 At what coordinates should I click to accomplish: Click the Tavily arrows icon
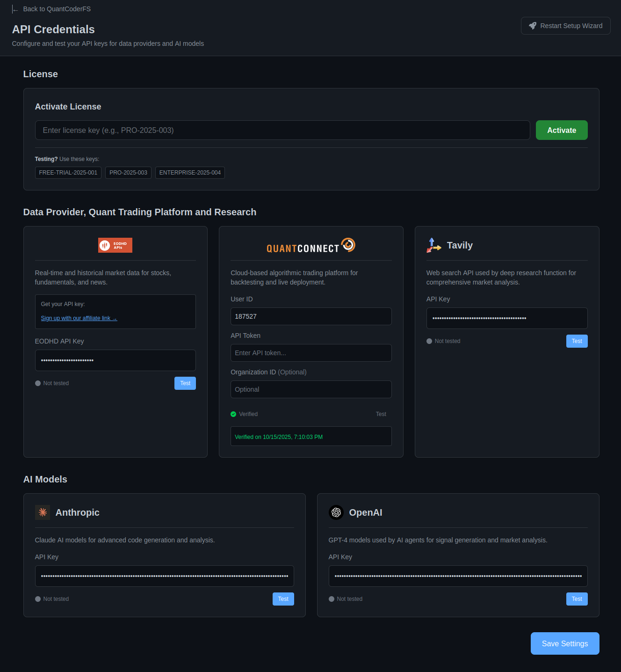(433, 245)
